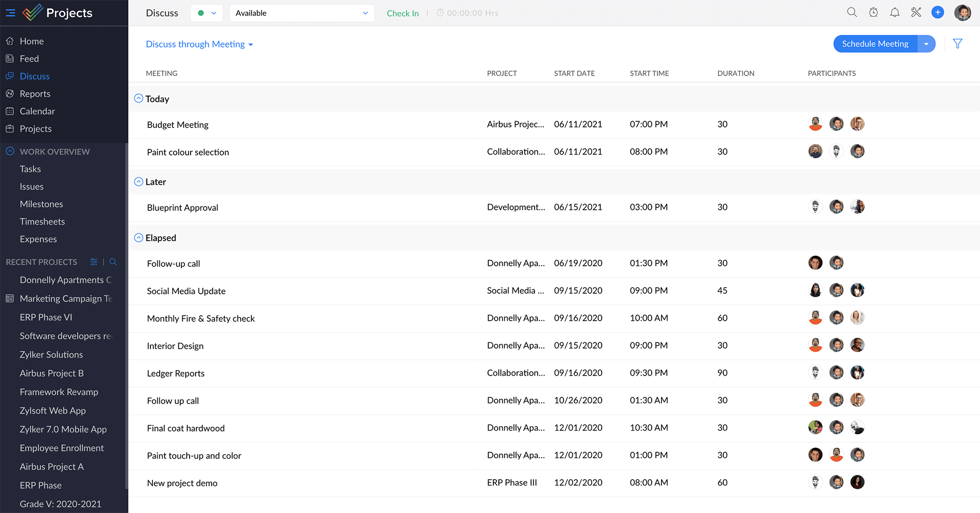Search recent projects magnifier icon
The image size is (980, 513).
(x=113, y=262)
